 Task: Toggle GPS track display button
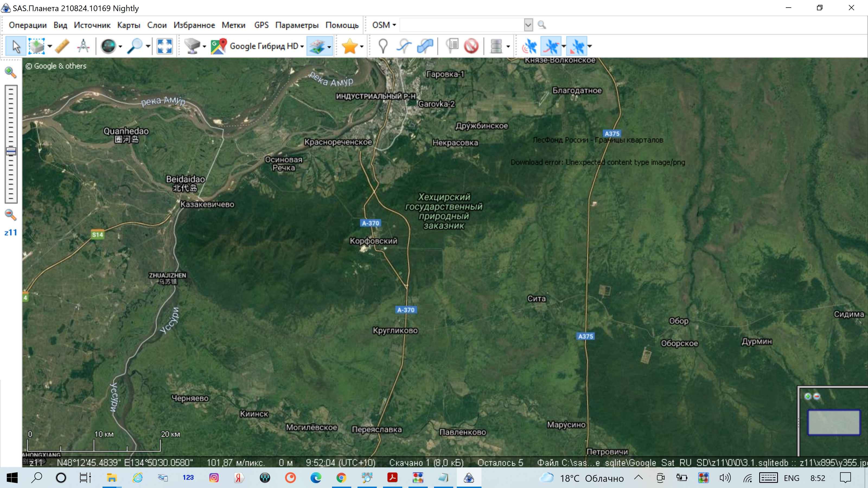click(551, 46)
